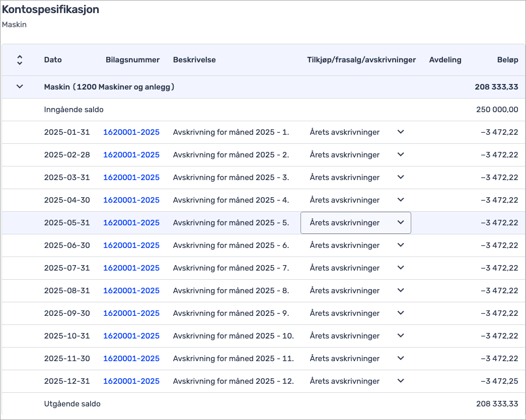Collapse the Maskin (1200 Maskiner og anlegg) group

click(x=20, y=87)
